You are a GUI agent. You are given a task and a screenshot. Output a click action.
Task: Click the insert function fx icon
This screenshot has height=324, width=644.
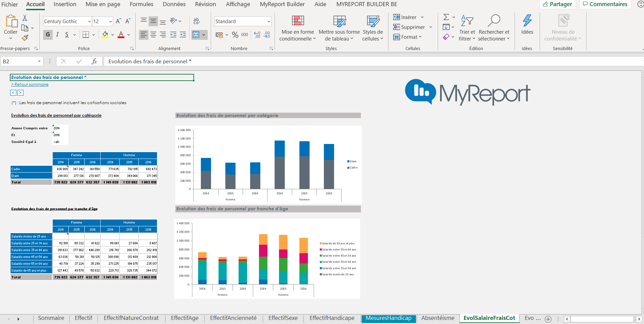94,61
